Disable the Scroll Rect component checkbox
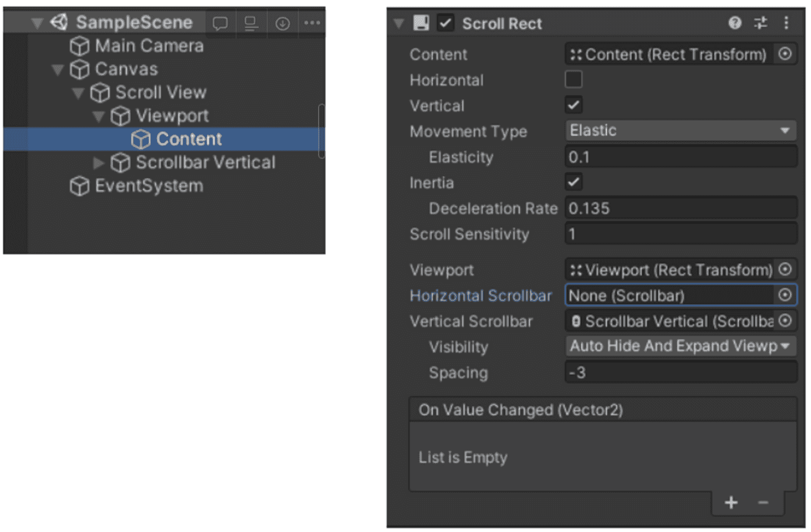Viewport: 811px width, 532px height. (x=445, y=23)
